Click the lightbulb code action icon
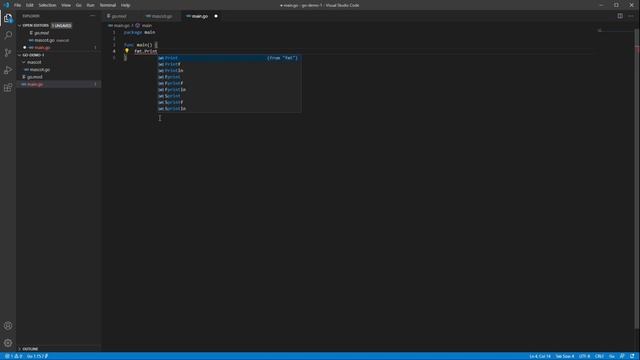 click(127, 51)
